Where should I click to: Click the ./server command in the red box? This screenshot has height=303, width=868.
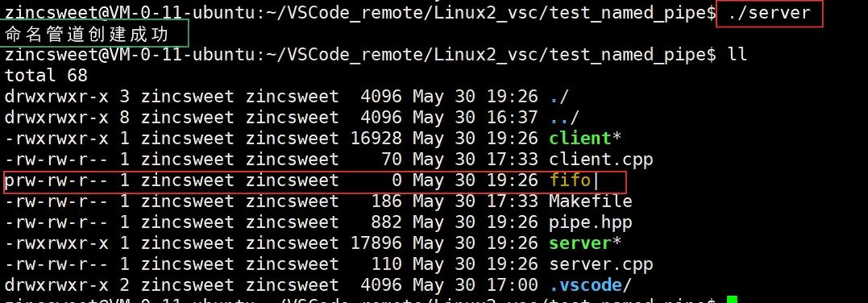pyautogui.click(x=770, y=13)
